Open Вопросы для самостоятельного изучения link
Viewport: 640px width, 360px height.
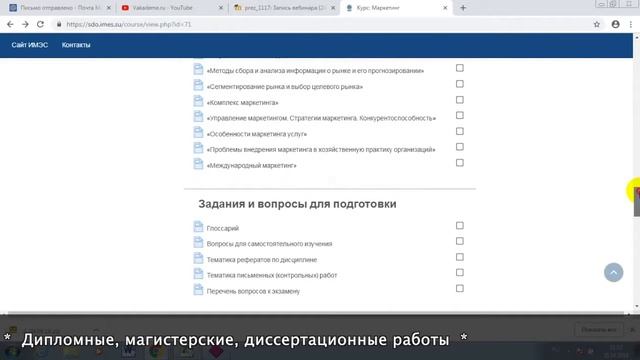[x=269, y=244]
